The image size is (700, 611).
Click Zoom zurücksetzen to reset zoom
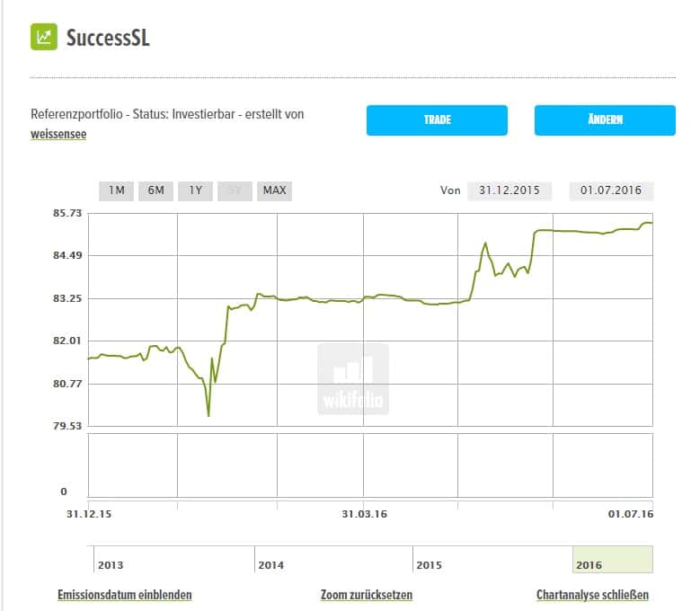click(x=367, y=595)
